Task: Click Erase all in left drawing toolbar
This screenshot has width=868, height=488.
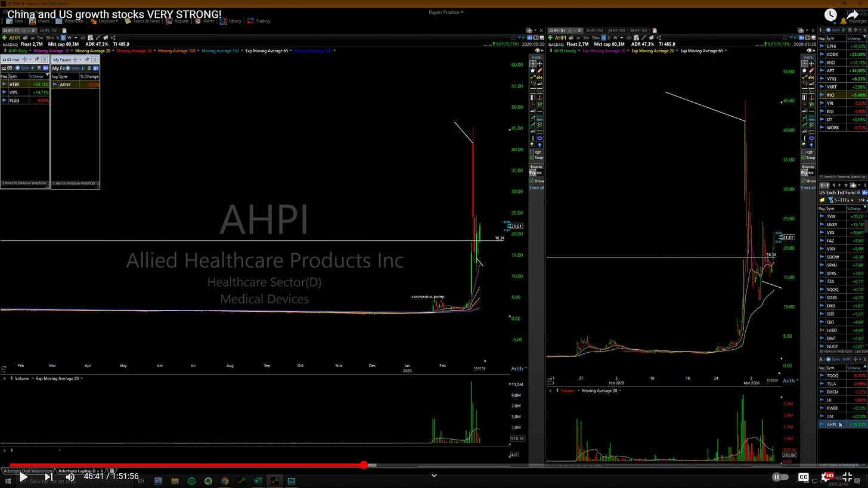Action: [x=537, y=188]
